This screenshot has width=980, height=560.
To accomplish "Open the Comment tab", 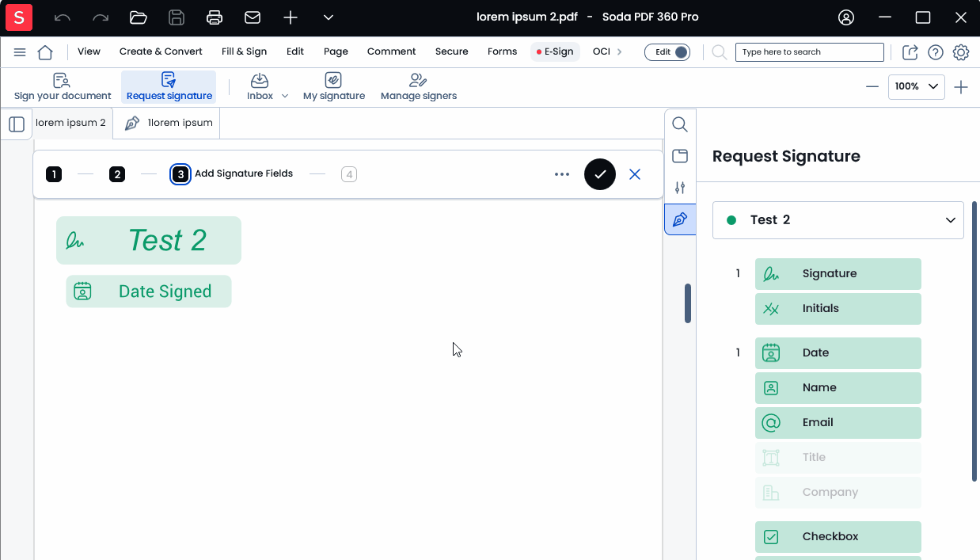I will click(x=391, y=51).
